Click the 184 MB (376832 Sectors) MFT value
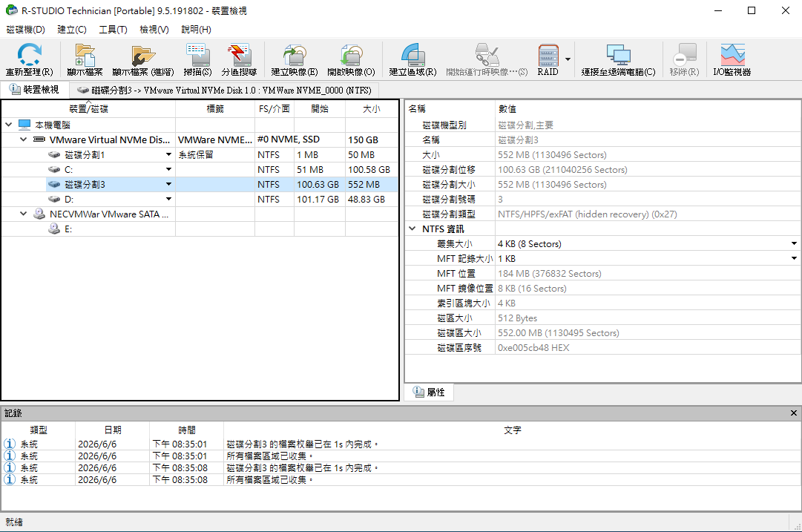This screenshot has width=802, height=532. 549,273
